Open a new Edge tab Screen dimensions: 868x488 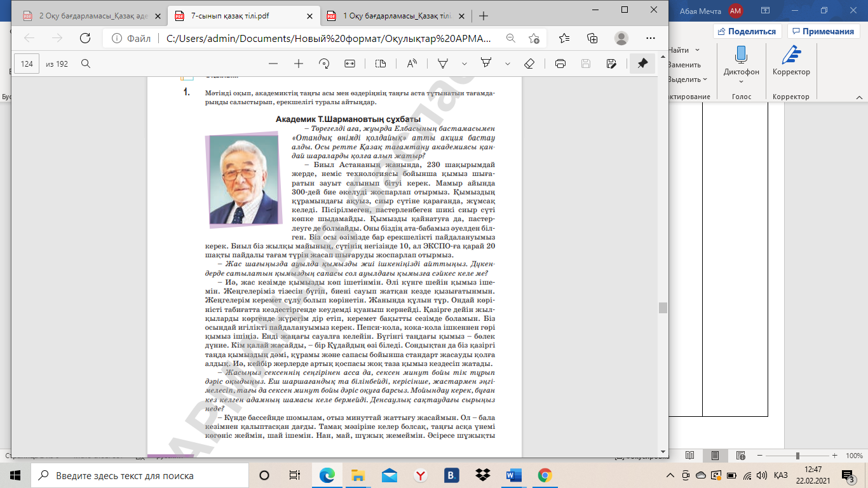pyautogui.click(x=484, y=16)
